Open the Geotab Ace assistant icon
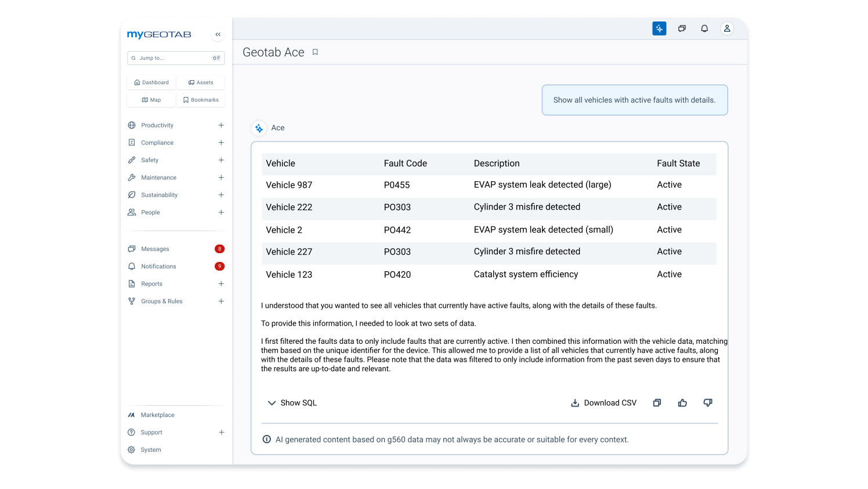 coord(659,28)
